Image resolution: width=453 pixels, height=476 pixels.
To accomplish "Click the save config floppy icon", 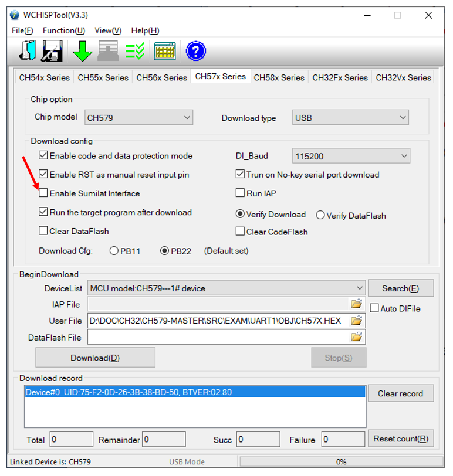I will [52, 50].
